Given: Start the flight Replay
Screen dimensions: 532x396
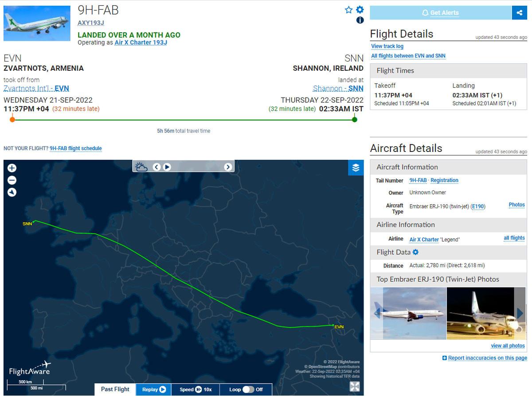Looking at the screenshot, I should point(154,389).
